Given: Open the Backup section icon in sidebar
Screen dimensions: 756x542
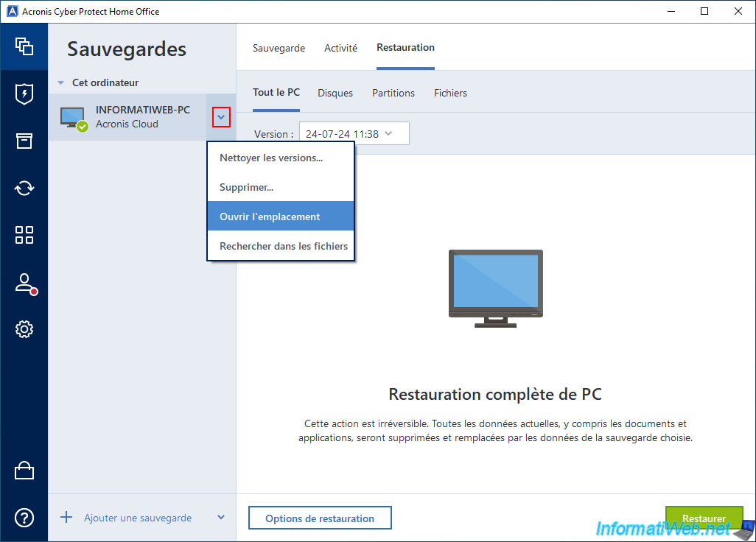Looking at the screenshot, I should pos(24,46).
